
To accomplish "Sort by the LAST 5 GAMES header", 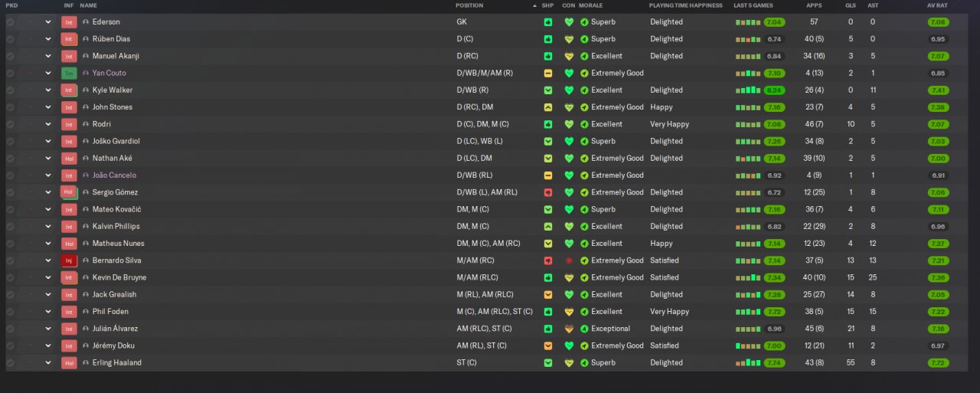I will coord(753,5).
